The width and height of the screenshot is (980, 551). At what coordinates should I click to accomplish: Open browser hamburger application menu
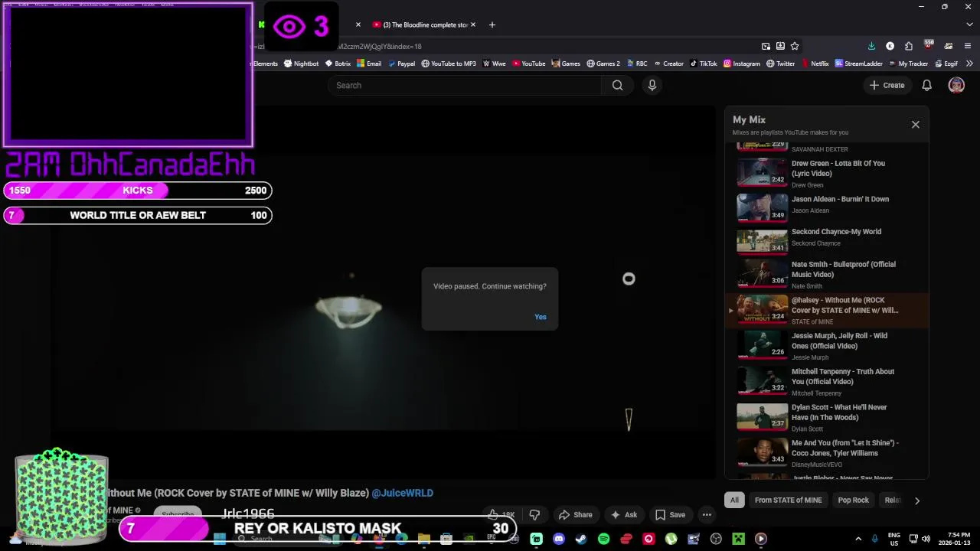point(968,46)
